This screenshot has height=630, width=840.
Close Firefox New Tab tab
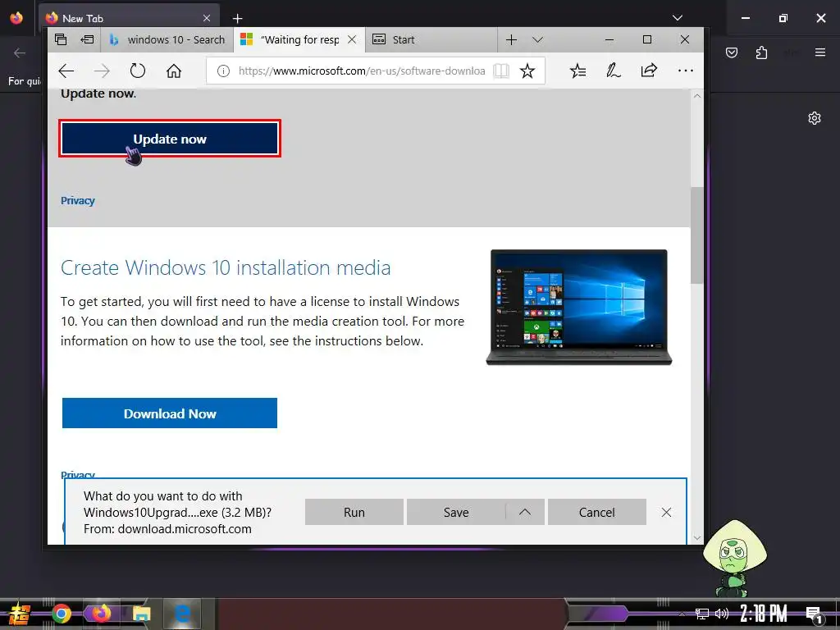coord(207,18)
